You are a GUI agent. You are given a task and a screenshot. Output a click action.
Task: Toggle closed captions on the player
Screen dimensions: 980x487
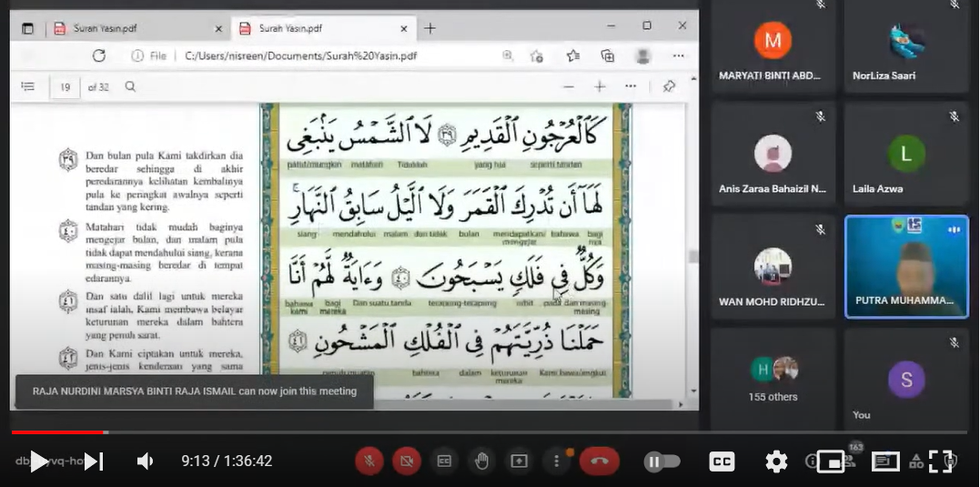click(722, 462)
